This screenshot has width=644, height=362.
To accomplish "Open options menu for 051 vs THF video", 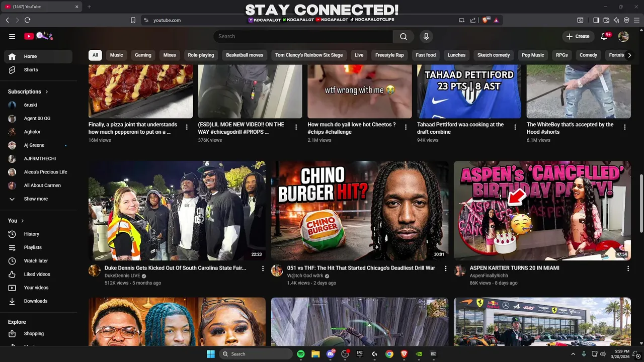I will [445, 268].
